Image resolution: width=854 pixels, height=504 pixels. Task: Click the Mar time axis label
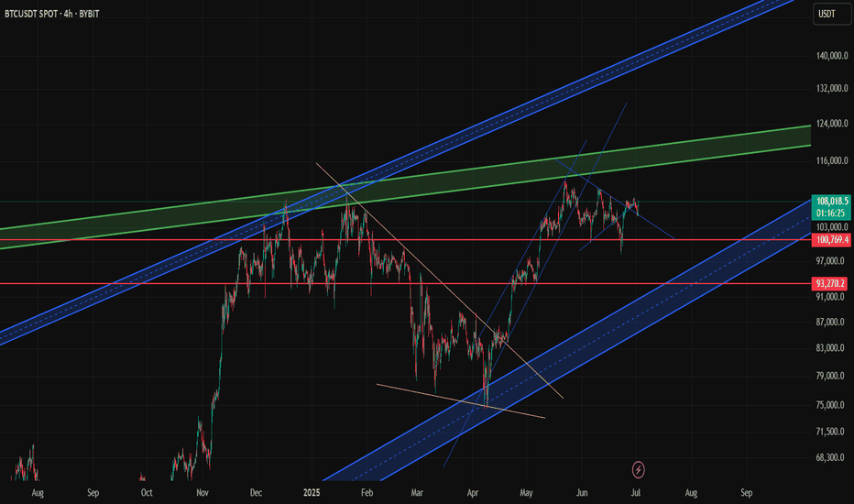[x=417, y=493]
